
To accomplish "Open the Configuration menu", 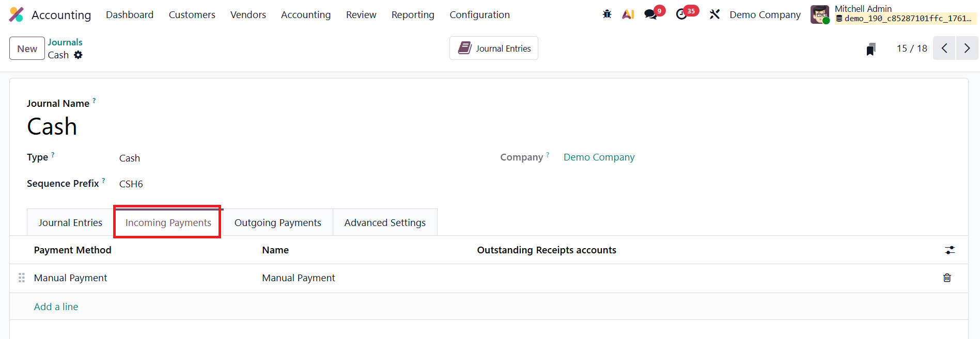I will point(479,14).
